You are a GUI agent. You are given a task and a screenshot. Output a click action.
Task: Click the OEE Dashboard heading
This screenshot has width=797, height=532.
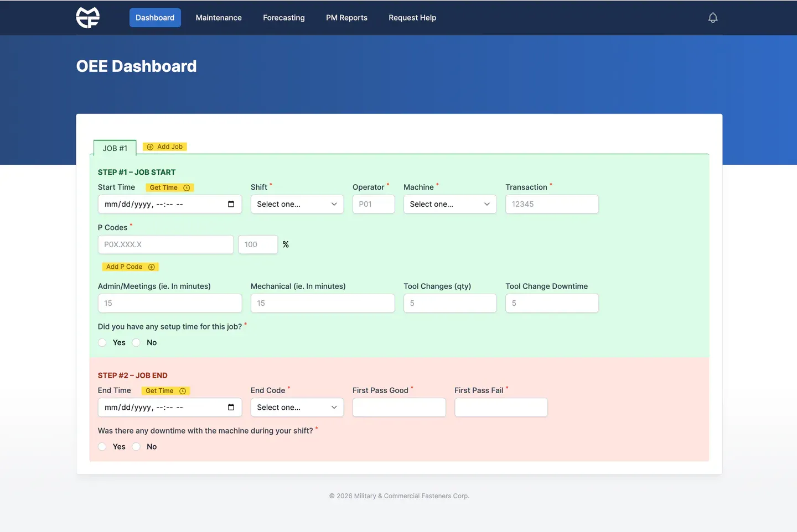[x=136, y=66]
